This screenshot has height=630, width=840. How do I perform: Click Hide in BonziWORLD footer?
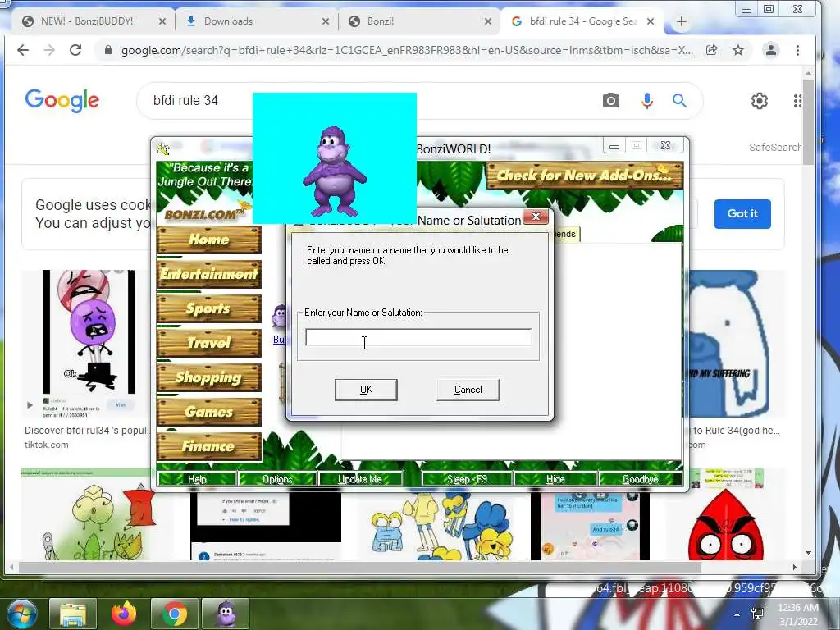tap(555, 479)
